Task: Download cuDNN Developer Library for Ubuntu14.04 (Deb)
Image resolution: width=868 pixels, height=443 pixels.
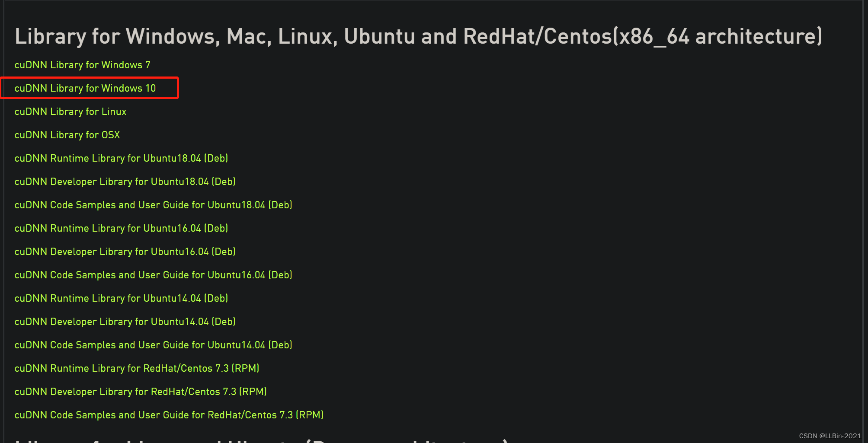Action: point(125,322)
